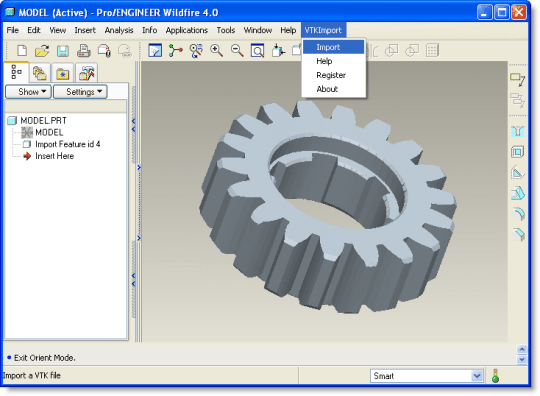Click the traffic light regeneration status icon

pyautogui.click(x=496, y=376)
